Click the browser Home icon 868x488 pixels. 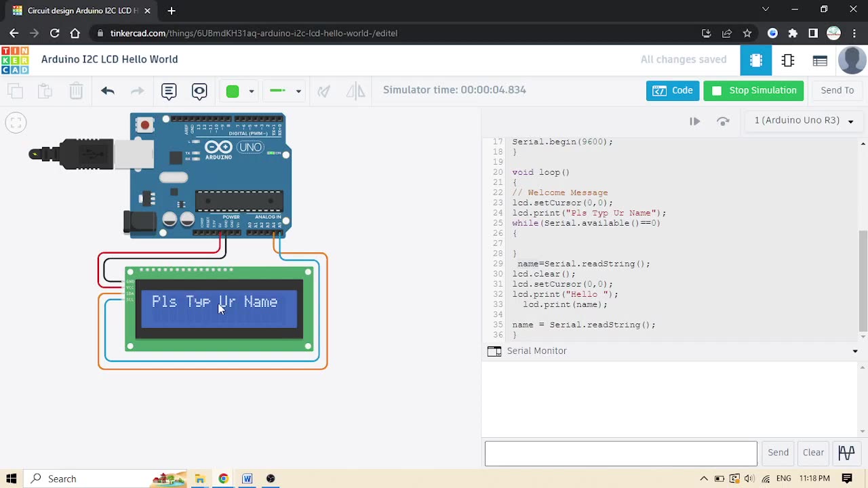coord(75,33)
